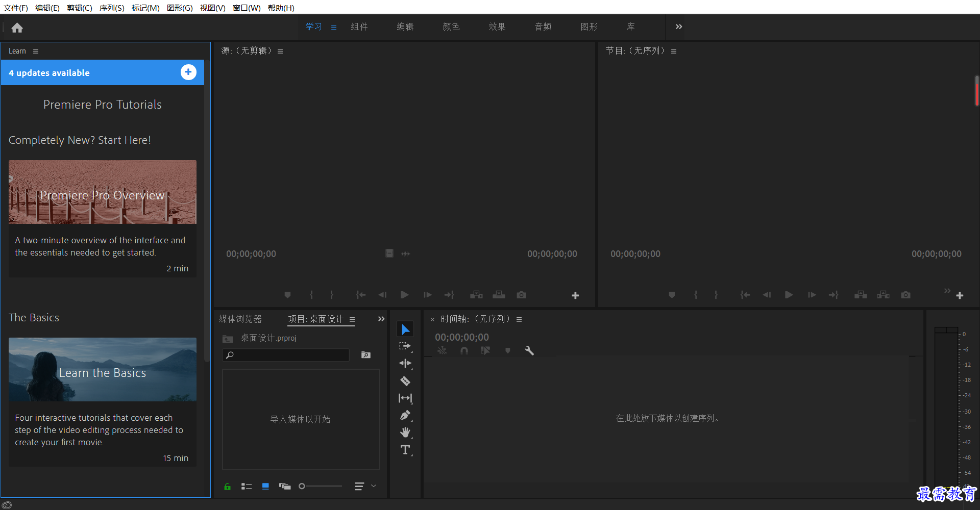Switch to 编辑 workspace tab
This screenshot has height=510, width=980.
point(405,27)
